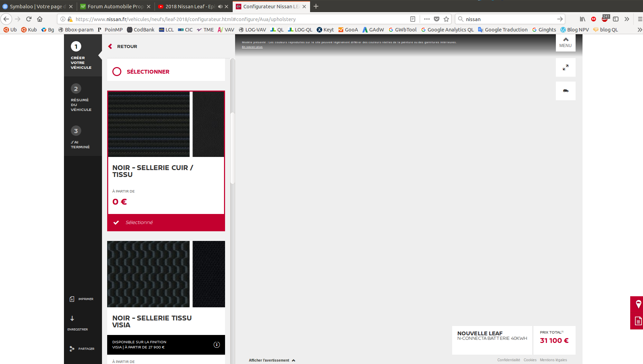
Task: Click the Partager share icon
Action: [72, 349]
